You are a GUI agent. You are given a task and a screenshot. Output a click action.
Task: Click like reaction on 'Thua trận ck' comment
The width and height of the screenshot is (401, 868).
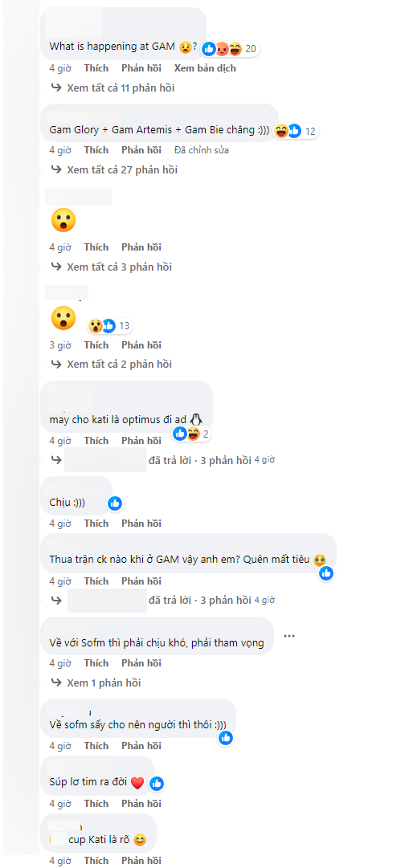point(326,573)
